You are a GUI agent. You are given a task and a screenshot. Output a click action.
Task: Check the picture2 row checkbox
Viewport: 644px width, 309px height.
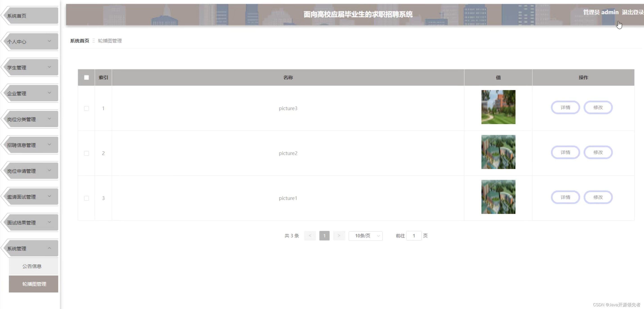click(x=86, y=153)
